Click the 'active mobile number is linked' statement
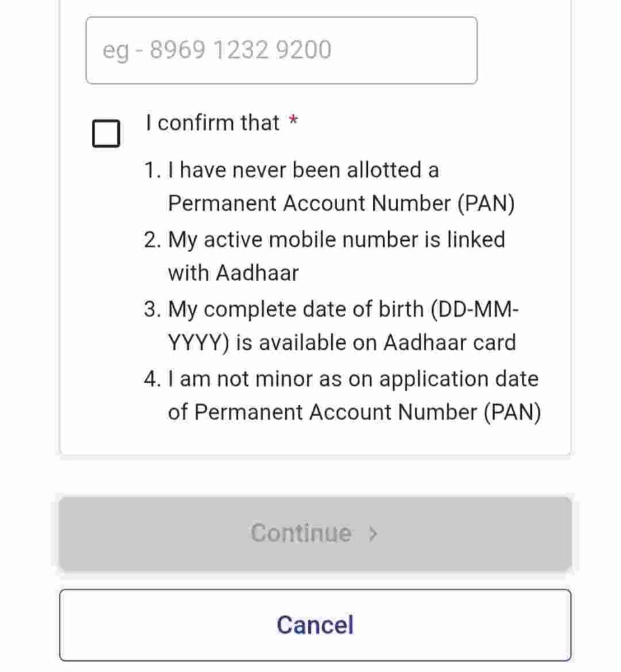621x672 pixels. tap(336, 240)
